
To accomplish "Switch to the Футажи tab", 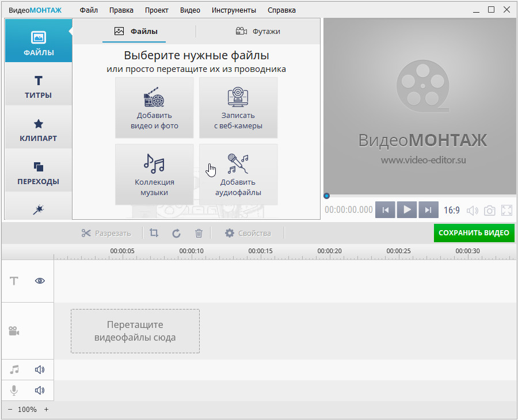I will [258, 32].
